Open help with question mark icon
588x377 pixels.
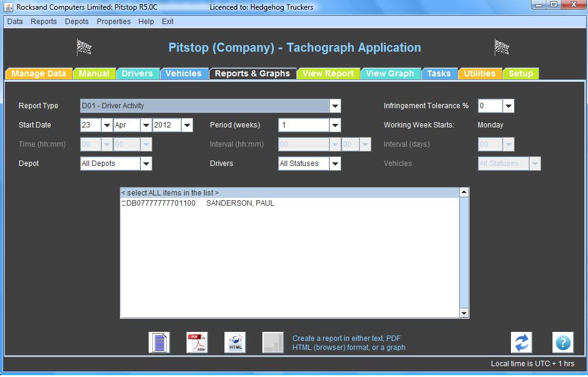563,343
